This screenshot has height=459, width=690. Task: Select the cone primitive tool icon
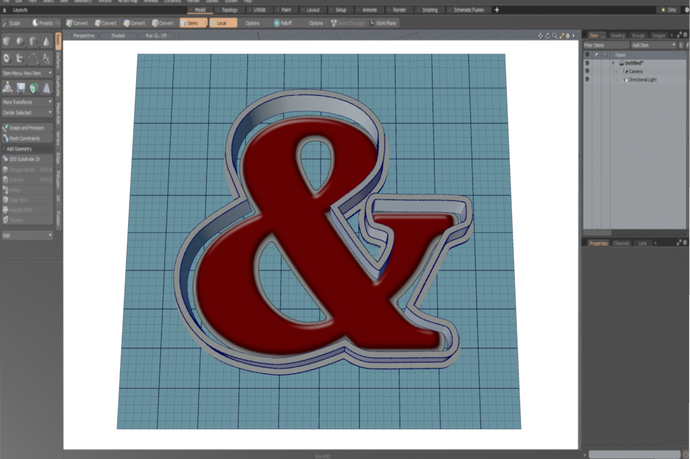(x=46, y=41)
